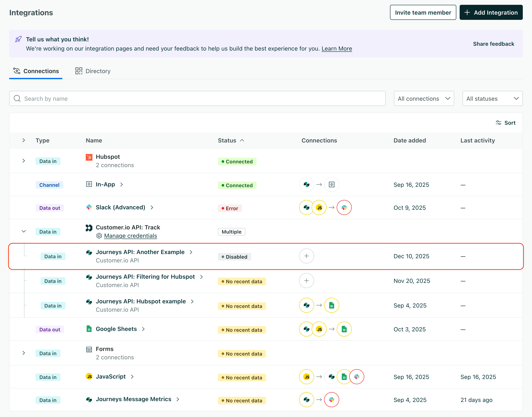The width and height of the screenshot is (532, 417).
Task: Click the Google Sheets icon
Action: point(89,329)
